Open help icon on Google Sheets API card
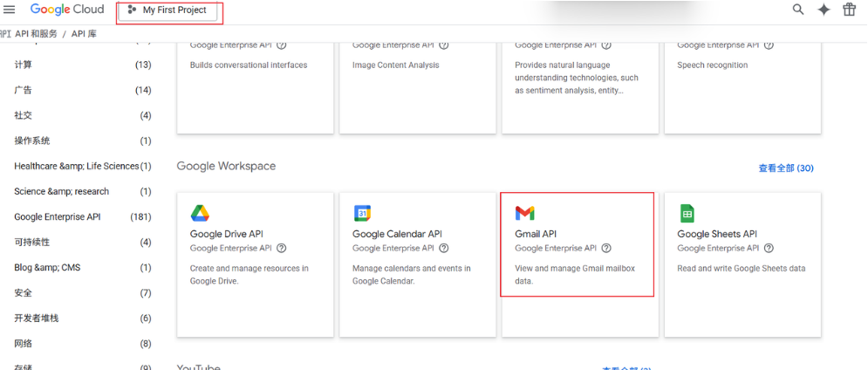This screenshot has width=868, height=370. pos(769,248)
